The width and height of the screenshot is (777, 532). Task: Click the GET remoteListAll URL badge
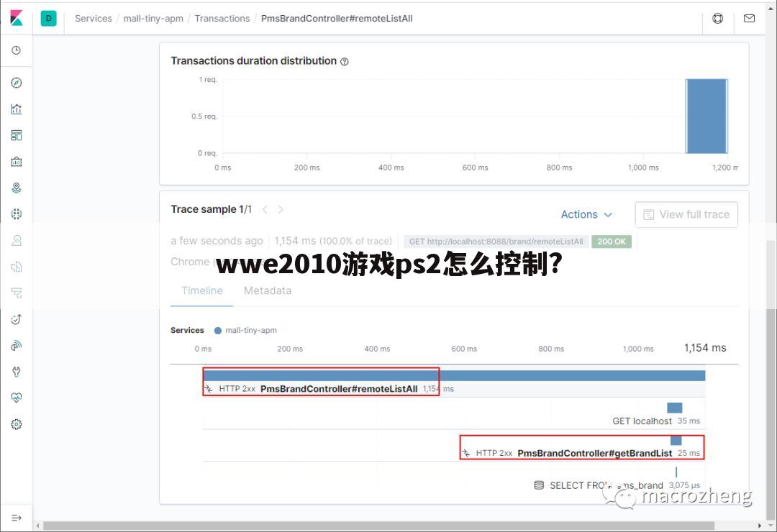tap(496, 242)
